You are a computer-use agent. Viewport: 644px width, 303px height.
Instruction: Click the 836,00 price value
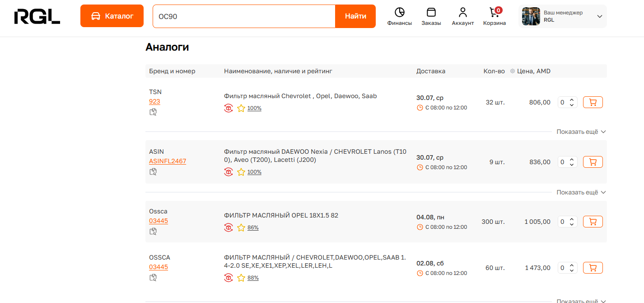pos(540,162)
